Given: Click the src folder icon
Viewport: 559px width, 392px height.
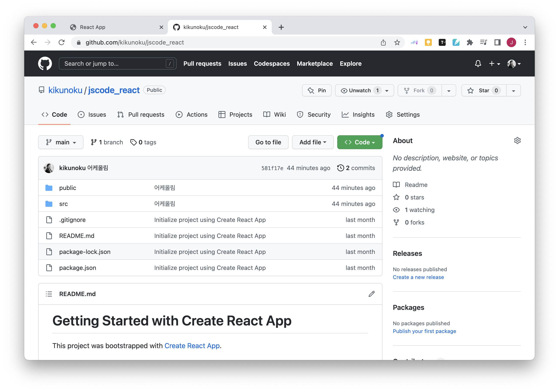Looking at the screenshot, I should pos(49,204).
